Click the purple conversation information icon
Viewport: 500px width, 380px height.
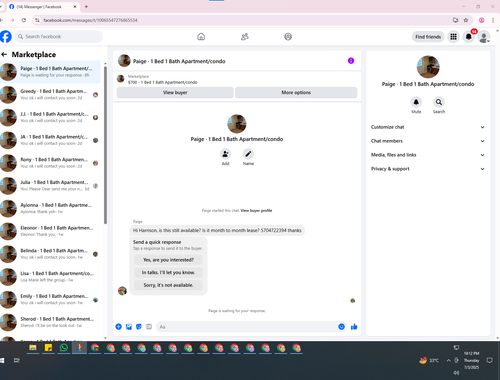tap(351, 61)
